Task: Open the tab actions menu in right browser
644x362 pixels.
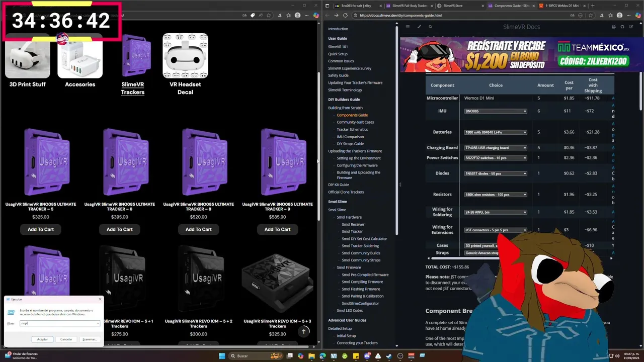Action: tap(328, 6)
